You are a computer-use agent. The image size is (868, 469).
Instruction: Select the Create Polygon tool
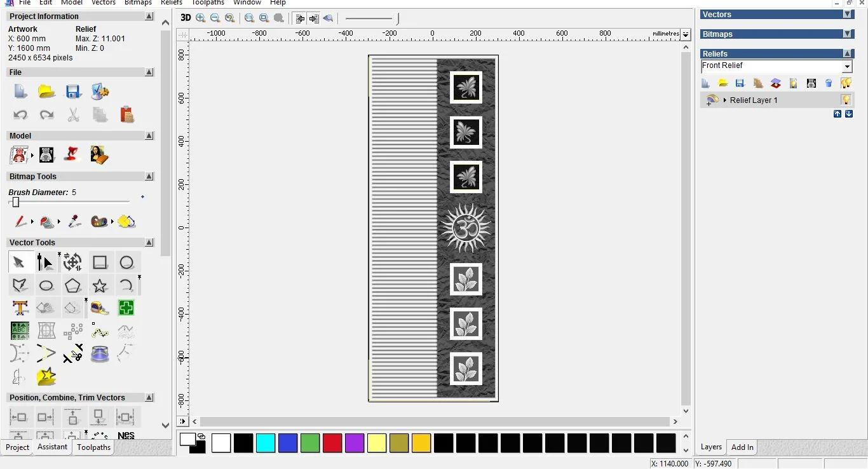[73, 285]
